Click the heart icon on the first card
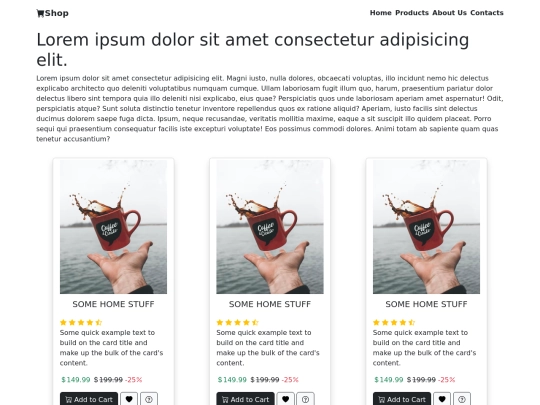Screen dimensions: 540x405 pyautogui.click(x=129, y=399)
